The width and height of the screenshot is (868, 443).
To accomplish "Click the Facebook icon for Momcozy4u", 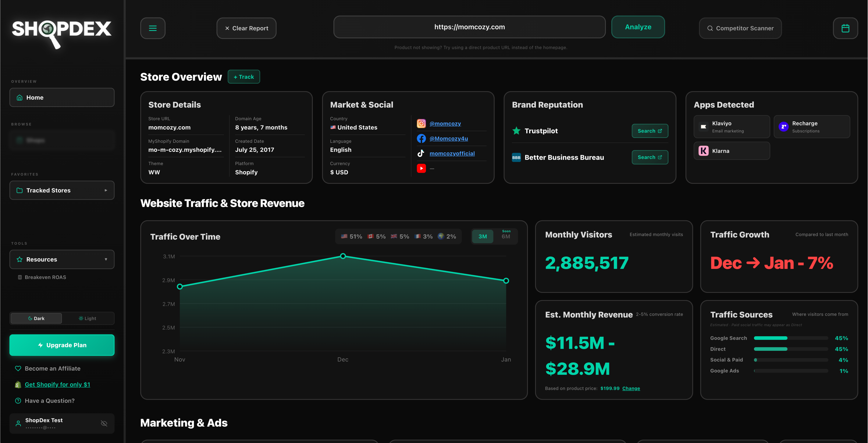I will pyautogui.click(x=421, y=138).
